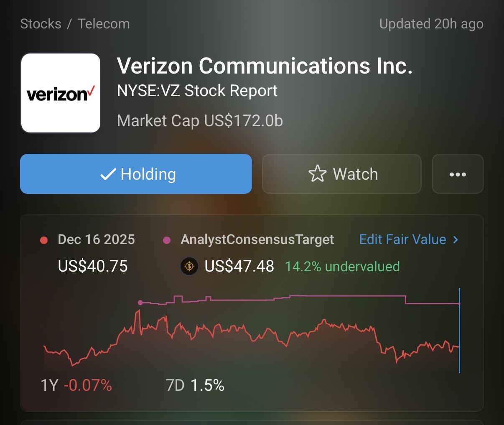Click the AnalystConsensusTarget label
Image resolution: width=504 pixels, height=425 pixels.
click(257, 239)
